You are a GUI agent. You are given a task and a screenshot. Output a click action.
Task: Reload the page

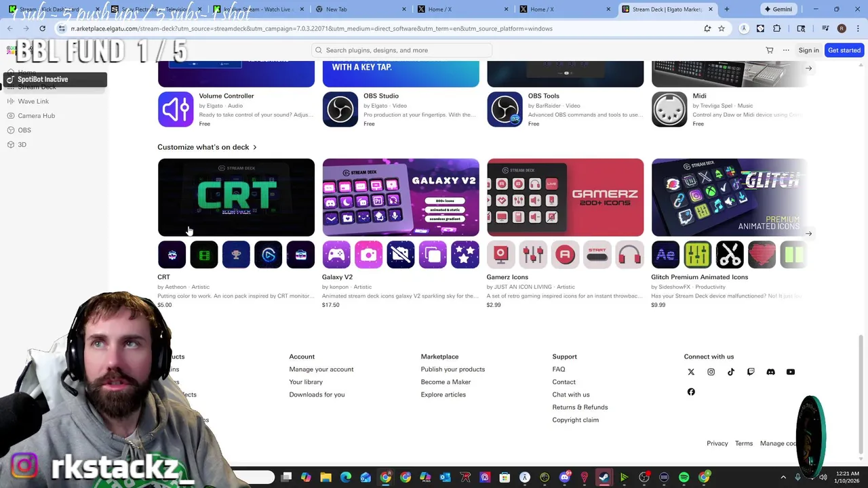(x=42, y=28)
